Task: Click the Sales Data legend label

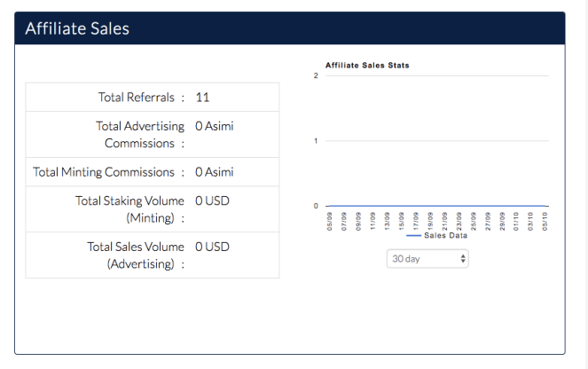Action: pyautogui.click(x=445, y=236)
